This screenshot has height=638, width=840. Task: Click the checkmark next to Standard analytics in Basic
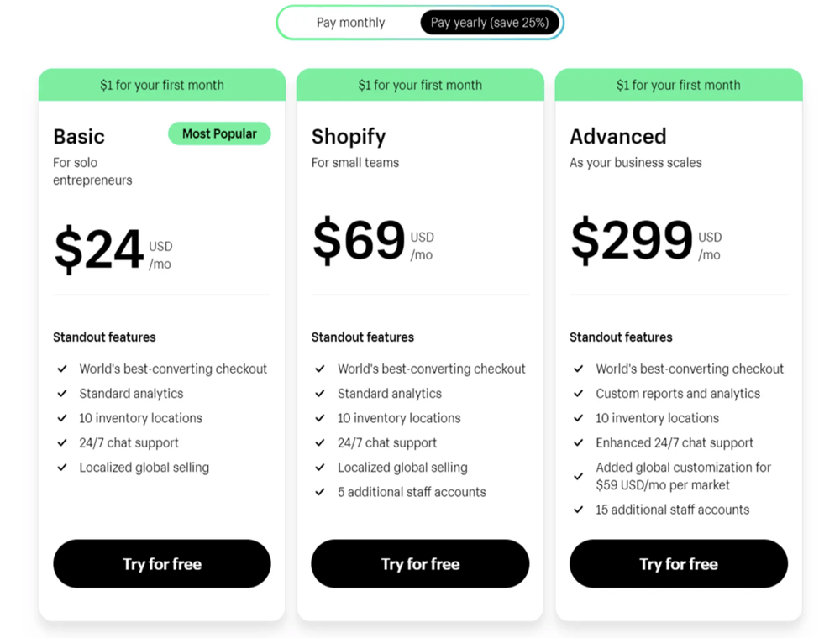(x=62, y=393)
